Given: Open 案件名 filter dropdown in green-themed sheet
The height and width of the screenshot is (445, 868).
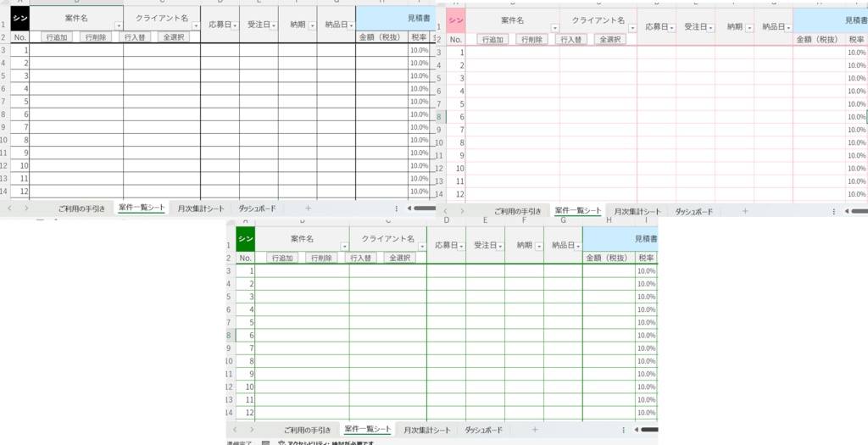Looking at the screenshot, I should [x=345, y=247].
